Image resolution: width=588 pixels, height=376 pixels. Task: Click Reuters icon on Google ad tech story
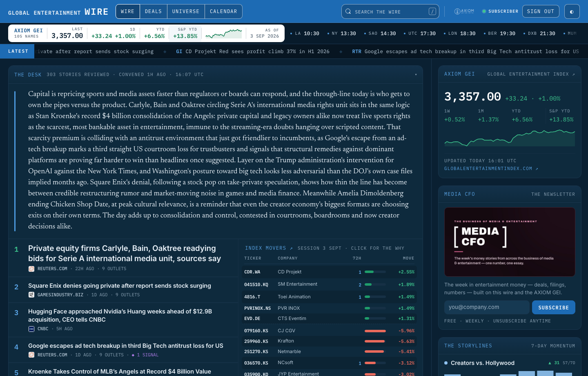[31, 355]
